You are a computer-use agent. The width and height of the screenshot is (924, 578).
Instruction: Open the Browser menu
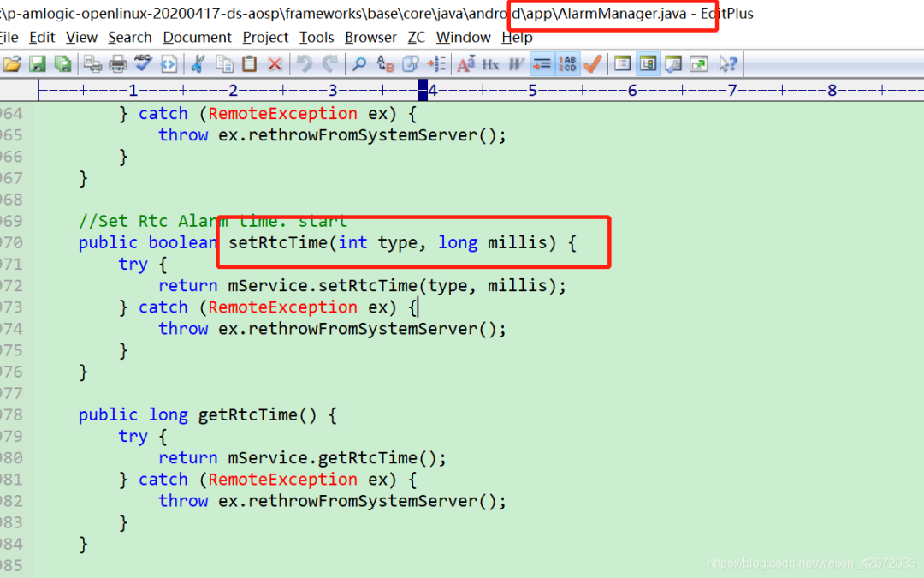tap(370, 37)
